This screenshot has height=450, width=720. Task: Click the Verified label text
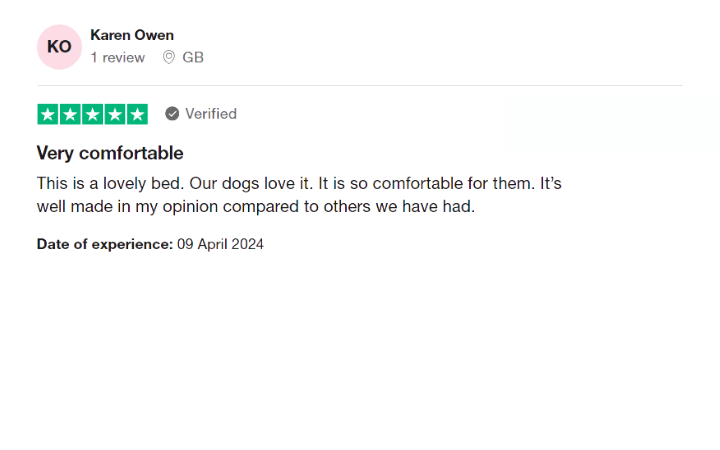pos(211,114)
